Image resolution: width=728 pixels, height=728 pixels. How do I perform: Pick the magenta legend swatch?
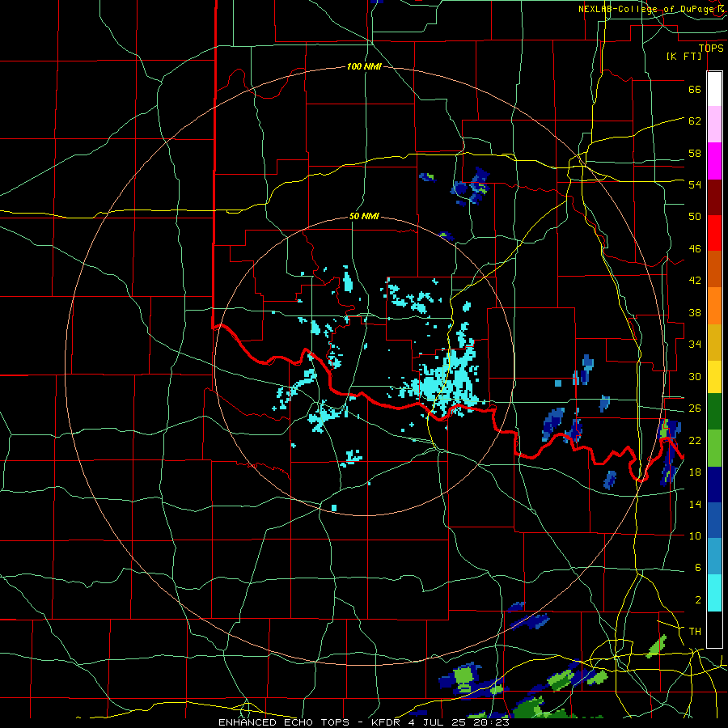click(714, 161)
